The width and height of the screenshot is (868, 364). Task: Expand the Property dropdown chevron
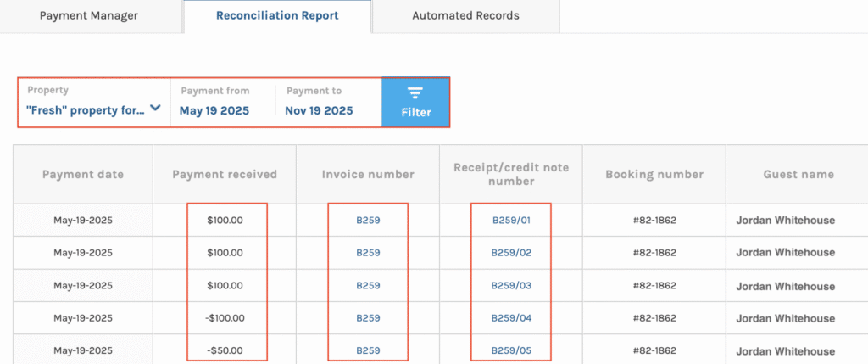pos(155,109)
